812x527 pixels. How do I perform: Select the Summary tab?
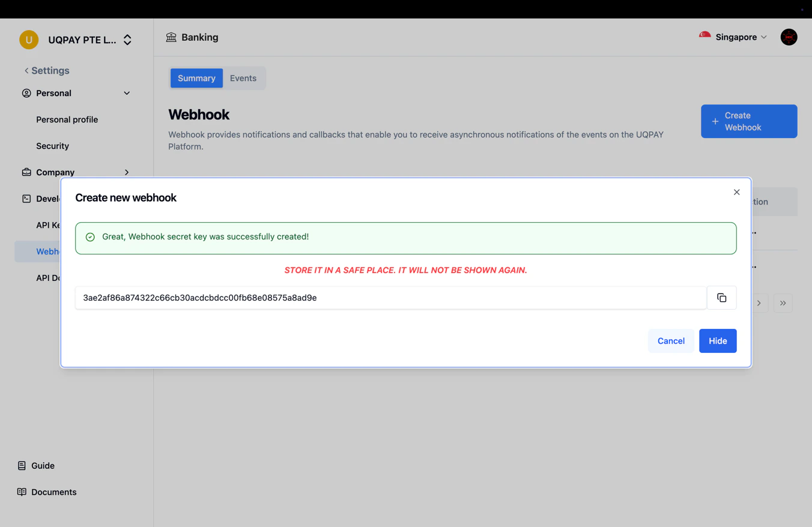[x=196, y=78]
